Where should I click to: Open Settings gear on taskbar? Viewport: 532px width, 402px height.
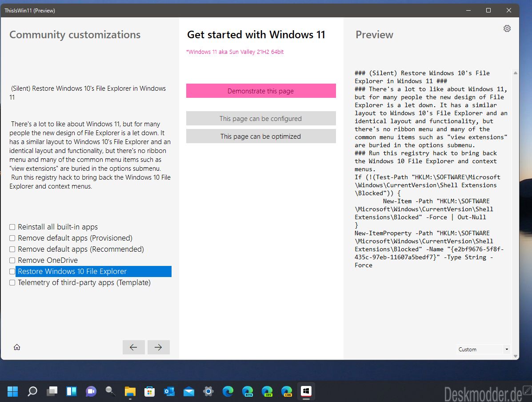click(x=208, y=391)
